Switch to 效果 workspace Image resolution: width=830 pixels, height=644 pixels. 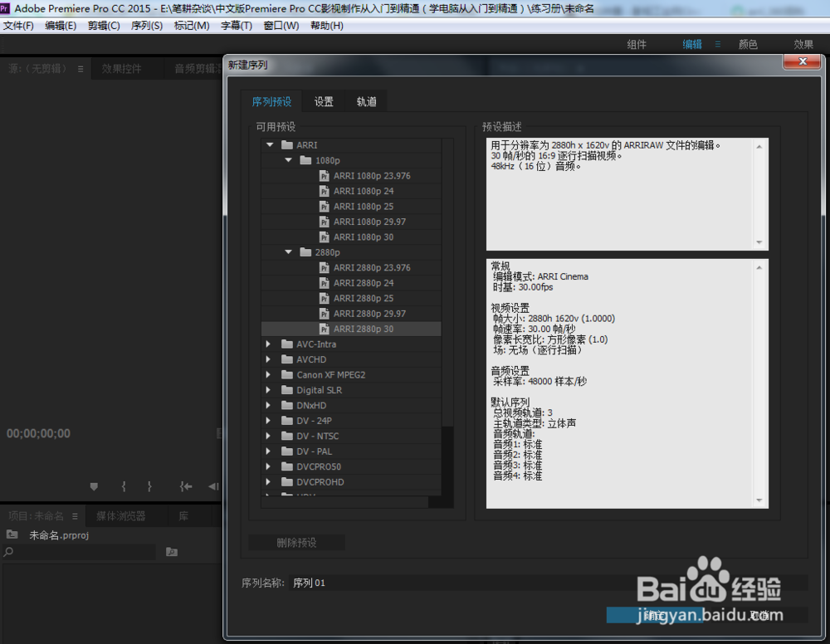[x=803, y=45]
